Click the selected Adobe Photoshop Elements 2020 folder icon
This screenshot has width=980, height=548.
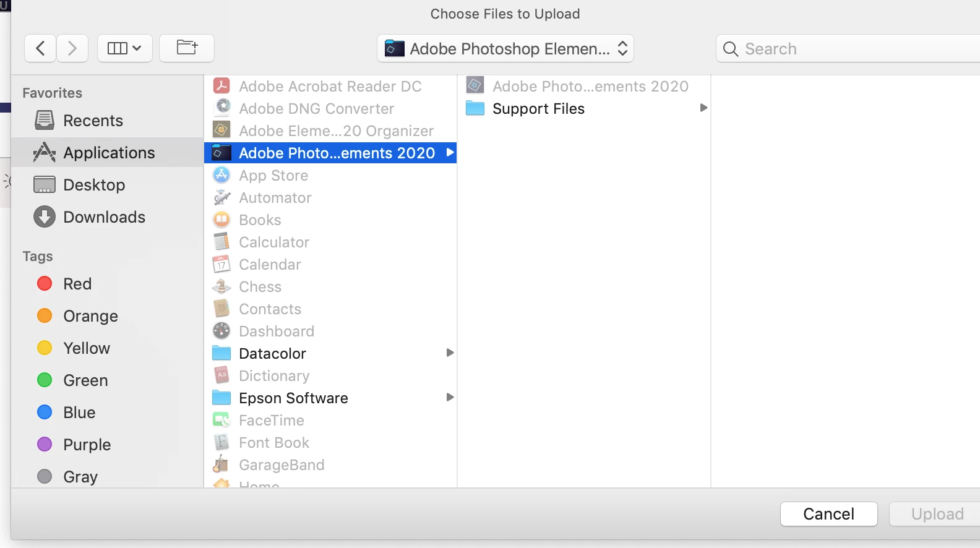[x=221, y=152]
